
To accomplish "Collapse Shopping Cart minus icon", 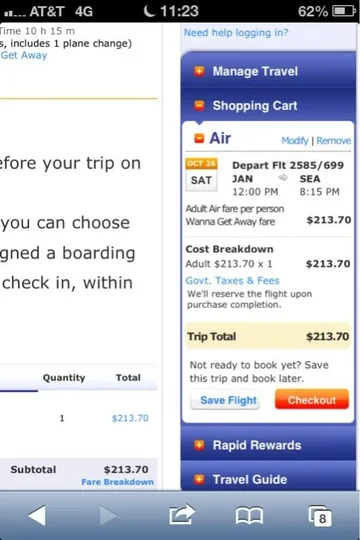I will (199, 105).
